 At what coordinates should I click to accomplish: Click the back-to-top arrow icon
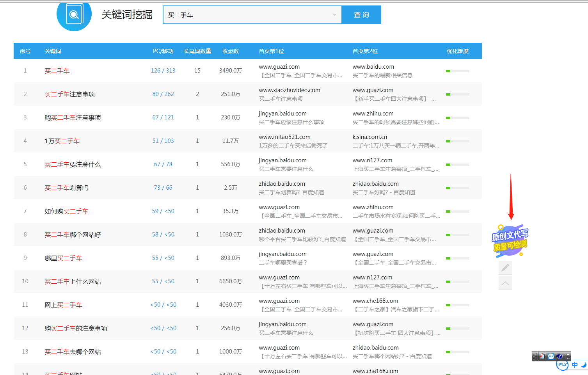pos(505,283)
